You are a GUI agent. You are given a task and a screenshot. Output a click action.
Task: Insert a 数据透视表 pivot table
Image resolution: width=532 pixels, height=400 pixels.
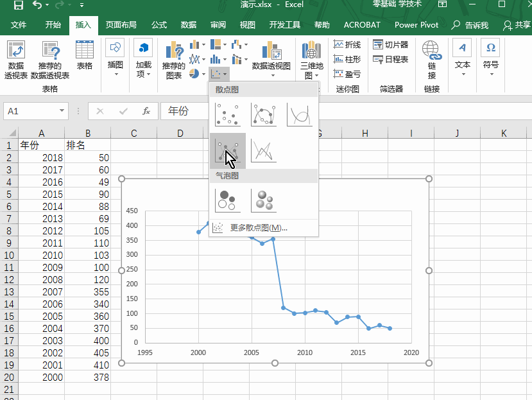(16, 60)
